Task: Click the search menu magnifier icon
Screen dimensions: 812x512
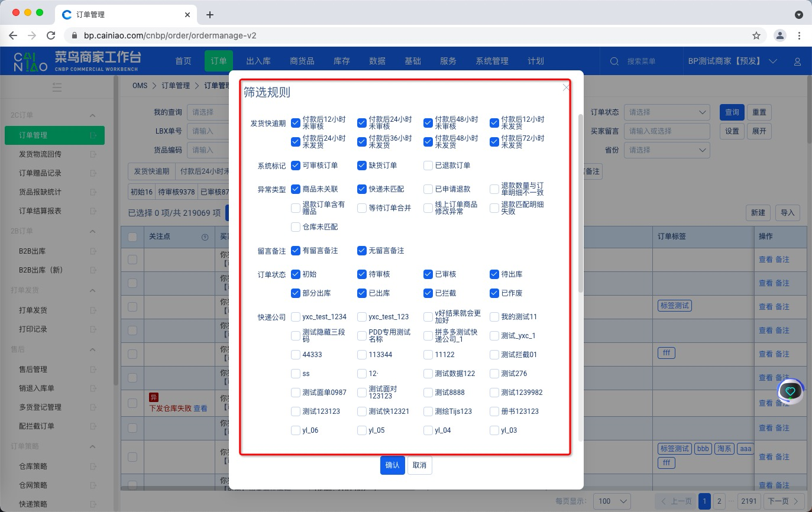Action: pos(614,61)
